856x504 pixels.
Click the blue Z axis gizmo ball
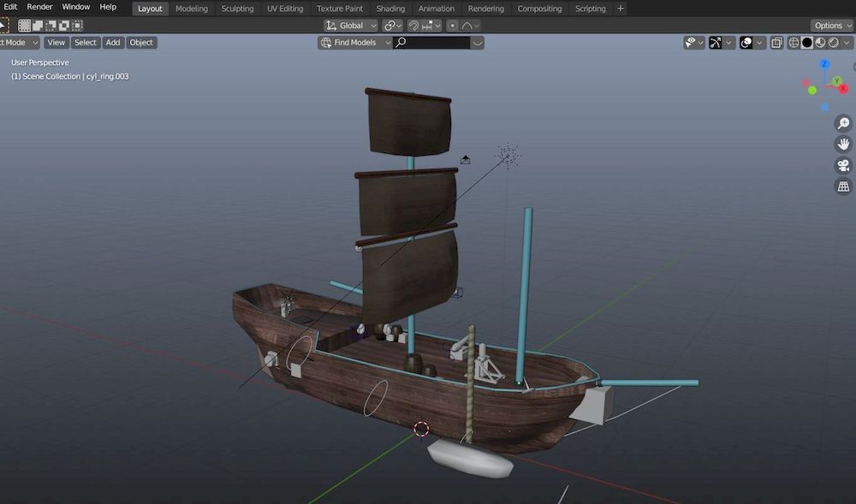pos(824,64)
